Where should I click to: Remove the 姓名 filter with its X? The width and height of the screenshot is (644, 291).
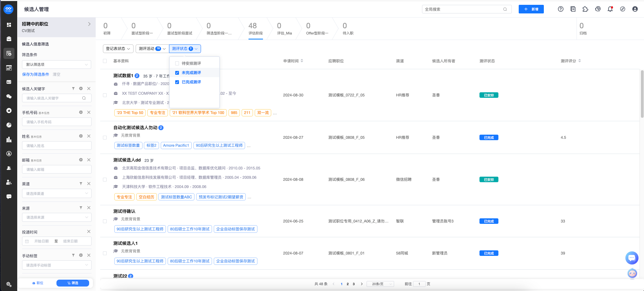pos(89,136)
